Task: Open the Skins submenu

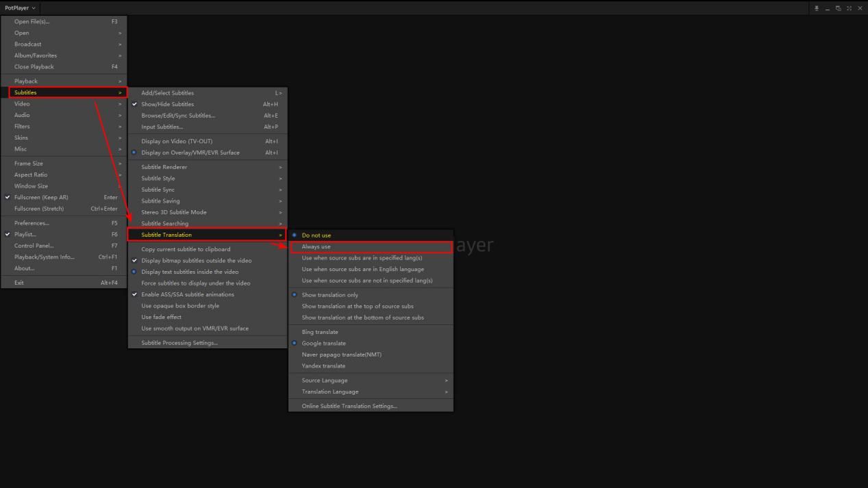Action: (x=64, y=138)
